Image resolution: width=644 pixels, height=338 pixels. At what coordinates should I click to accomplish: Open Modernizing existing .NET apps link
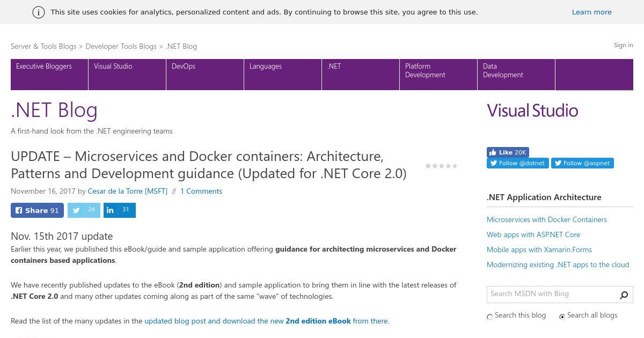click(558, 264)
